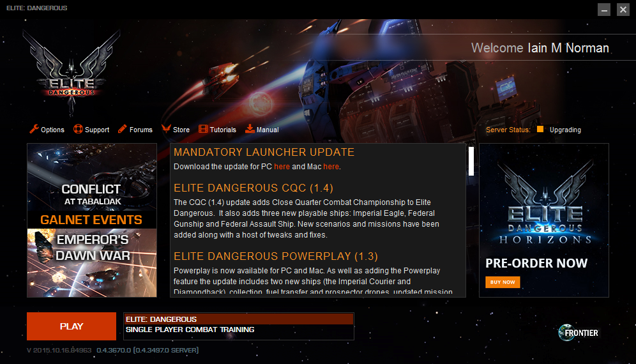Click the Support lifebuoy icon

pos(78,129)
